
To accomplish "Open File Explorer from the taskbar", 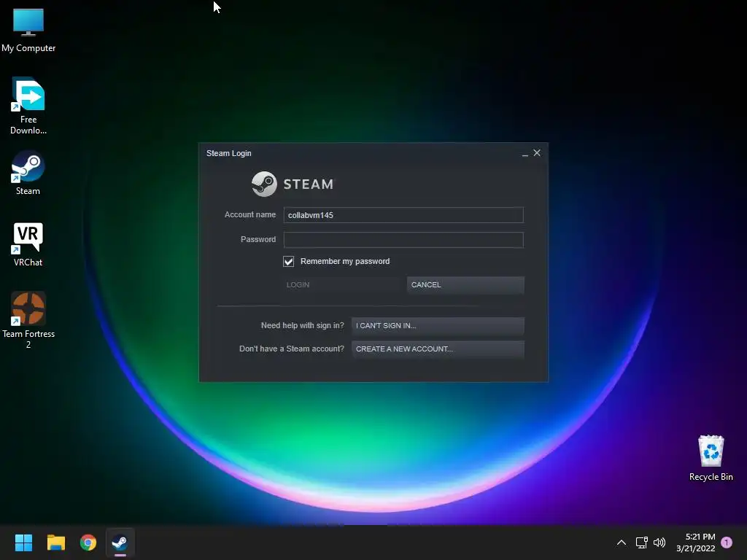I will 55,542.
